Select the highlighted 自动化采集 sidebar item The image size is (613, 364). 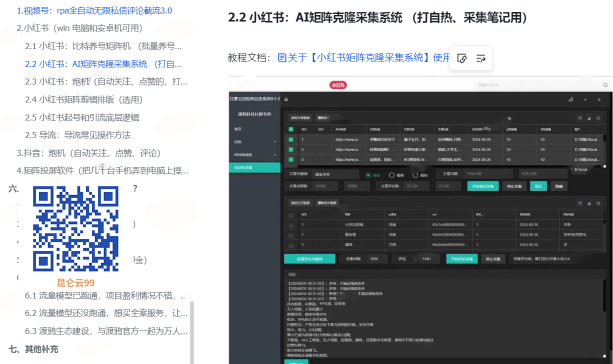point(254,167)
